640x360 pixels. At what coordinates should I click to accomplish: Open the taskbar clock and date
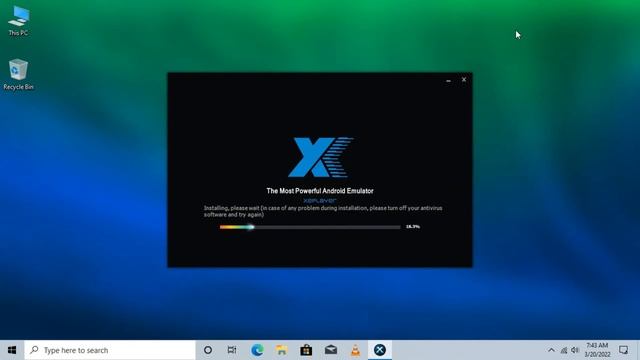tap(597, 350)
